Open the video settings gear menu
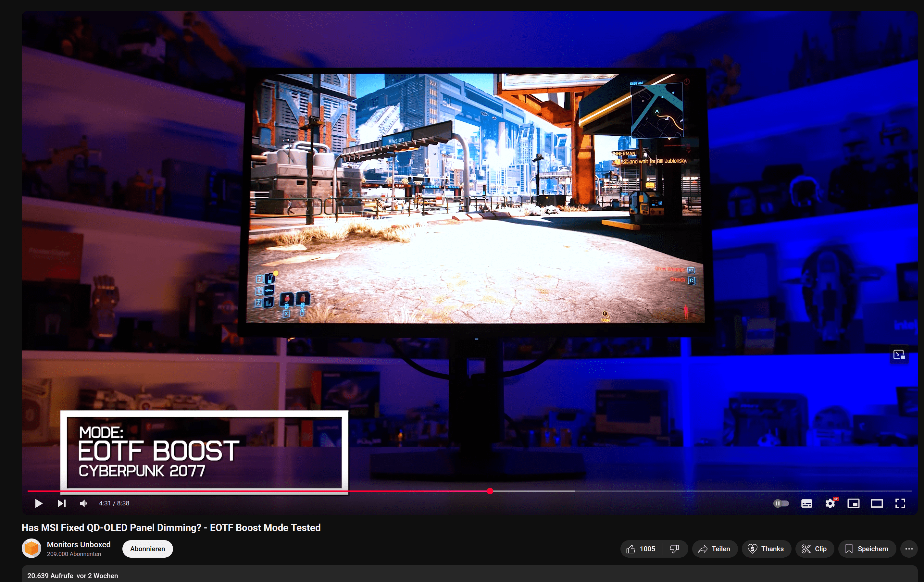The image size is (924, 582). pos(830,503)
